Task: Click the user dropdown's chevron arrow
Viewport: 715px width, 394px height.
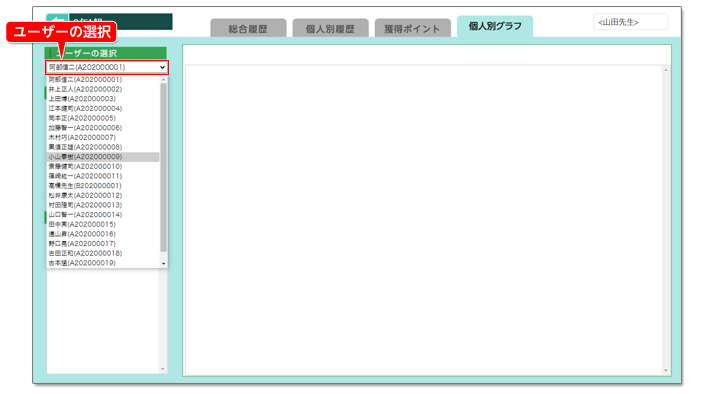Action: (162, 67)
